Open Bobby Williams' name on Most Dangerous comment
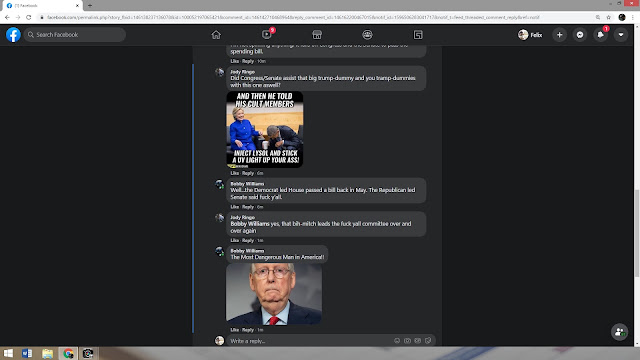The width and height of the screenshot is (640, 360). [x=247, y=251]
